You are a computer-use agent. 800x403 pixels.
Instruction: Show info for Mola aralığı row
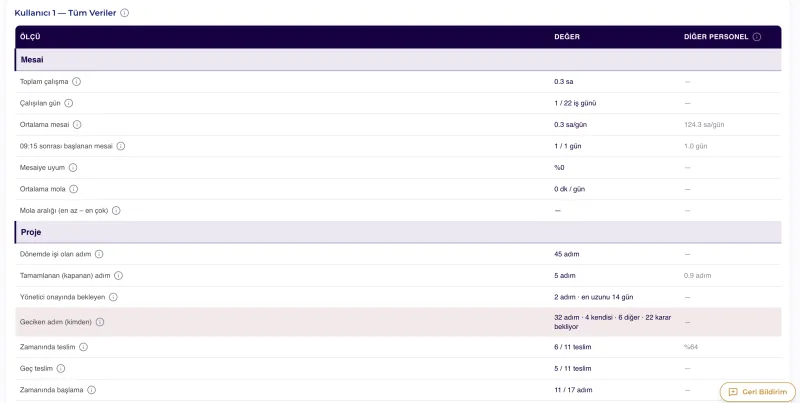[116, 210]
